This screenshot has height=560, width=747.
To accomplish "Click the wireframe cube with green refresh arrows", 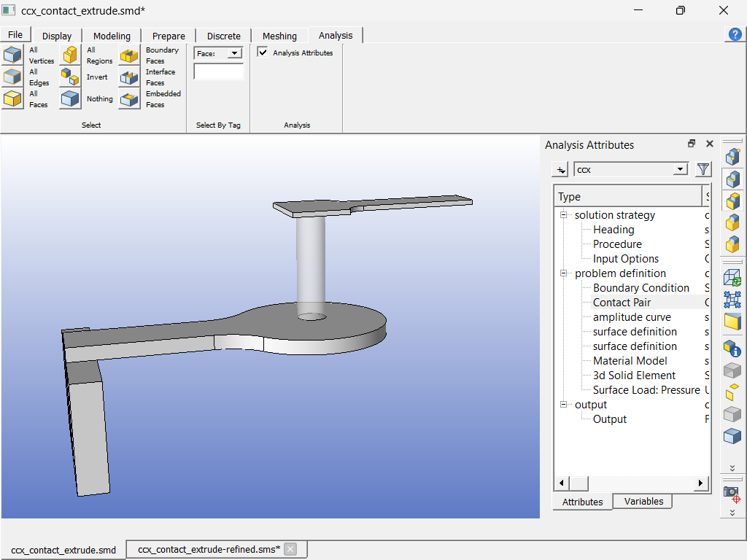I will coord(732,278).
